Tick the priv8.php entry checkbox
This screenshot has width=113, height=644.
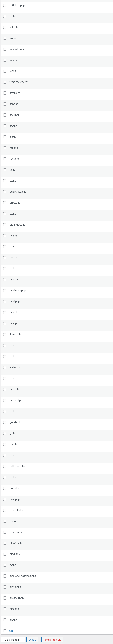tap(5, 203)
